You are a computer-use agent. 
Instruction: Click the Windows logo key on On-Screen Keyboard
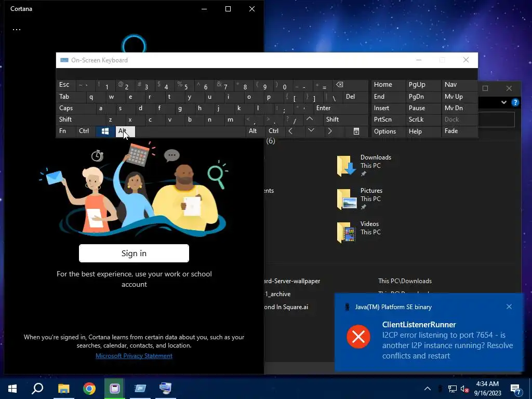click(x=105, y=131)
